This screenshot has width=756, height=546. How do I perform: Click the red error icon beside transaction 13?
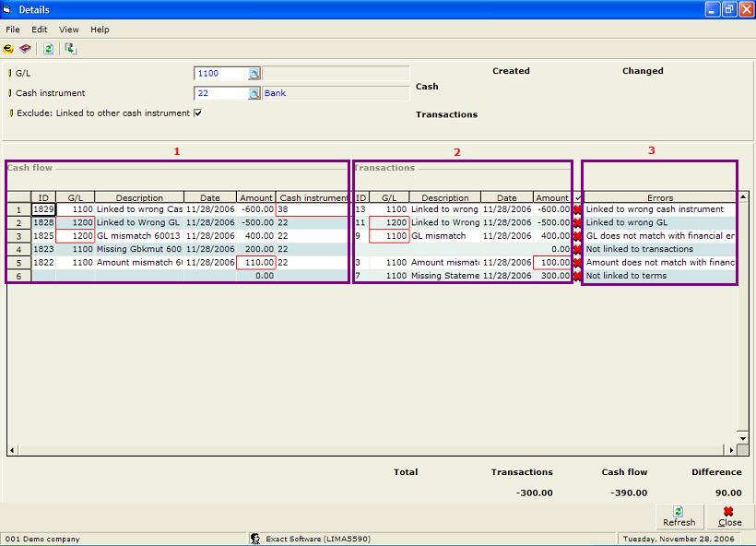[x=578, y=209]
